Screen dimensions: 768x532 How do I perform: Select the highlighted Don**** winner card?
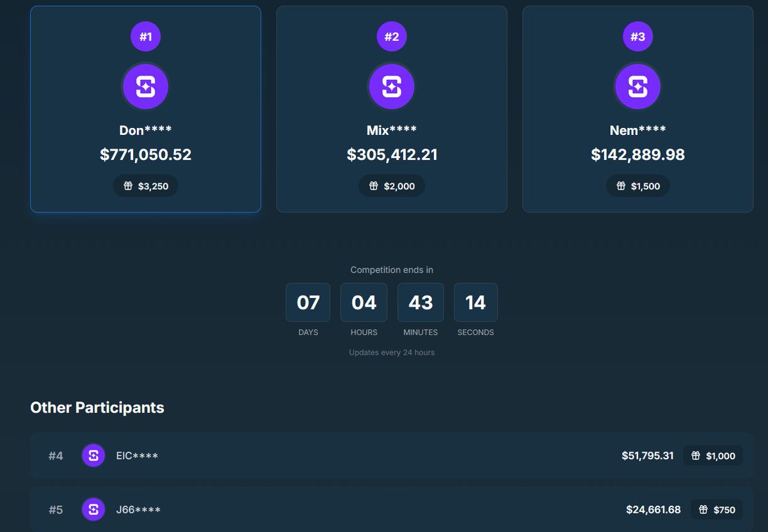point(145,109)
